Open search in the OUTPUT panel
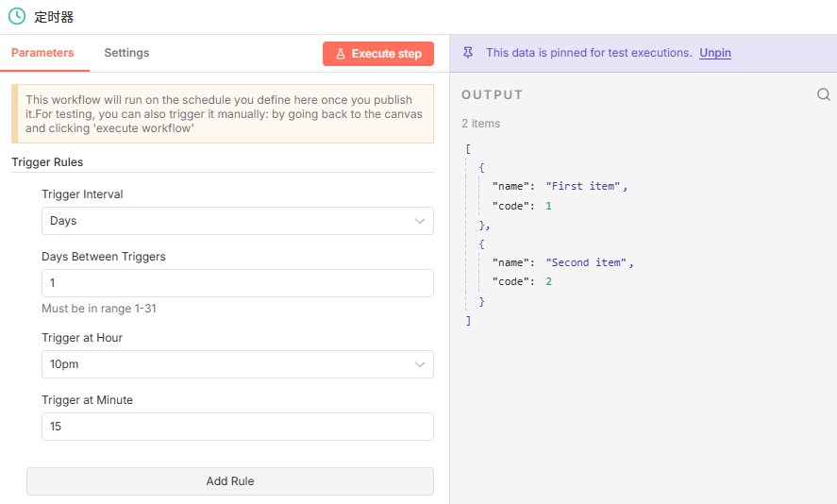Viewport: 837px width, 504px height. [x=823, y=94]
